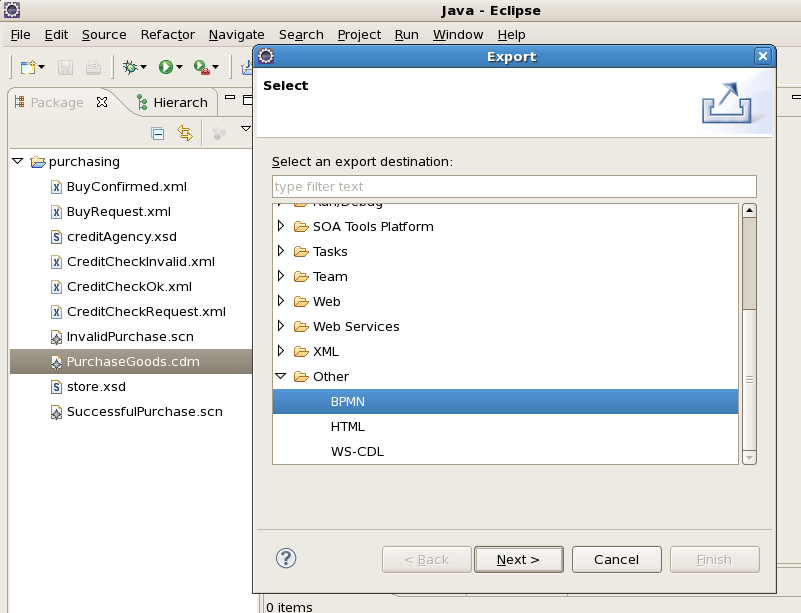Click the PurchaseGoods.cdm file icon

pos(56,362)
